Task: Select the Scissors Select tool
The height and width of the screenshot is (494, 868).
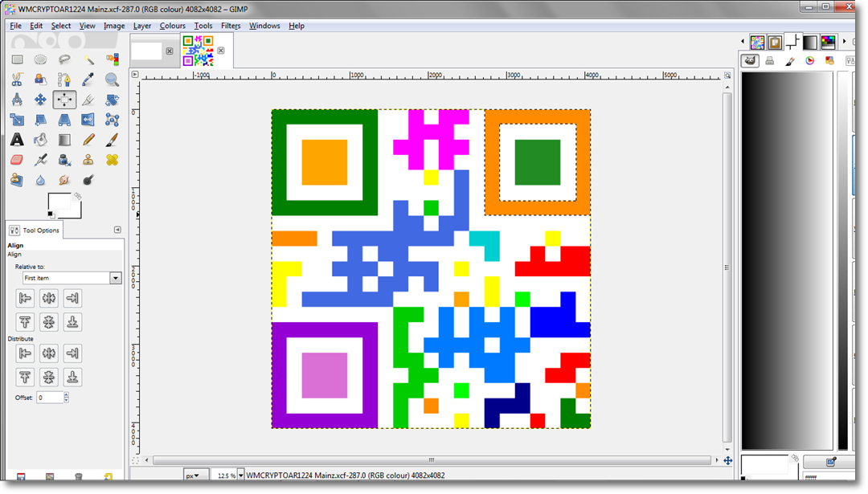Action: pos(17,80)
